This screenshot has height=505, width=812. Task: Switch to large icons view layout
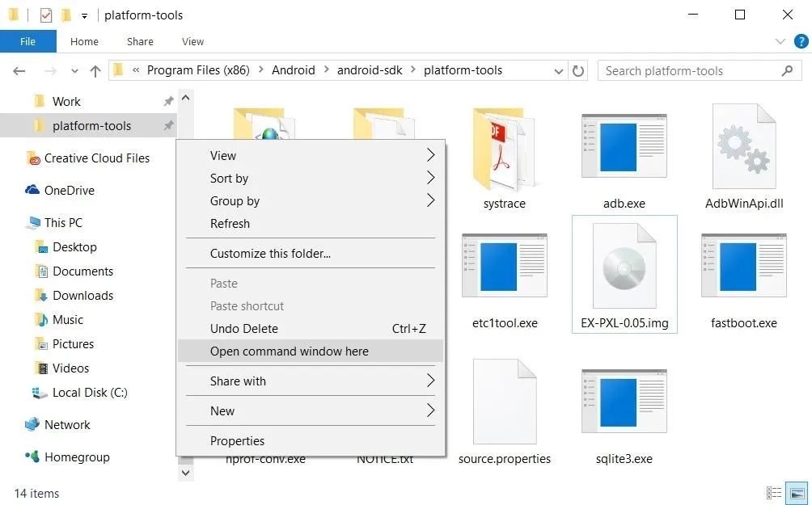pos(797,493)
